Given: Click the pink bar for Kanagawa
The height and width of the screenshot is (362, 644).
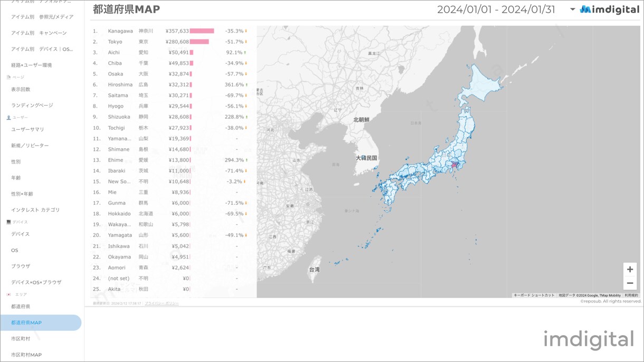Looking at the screenshot, I should [x=202, y=31].
